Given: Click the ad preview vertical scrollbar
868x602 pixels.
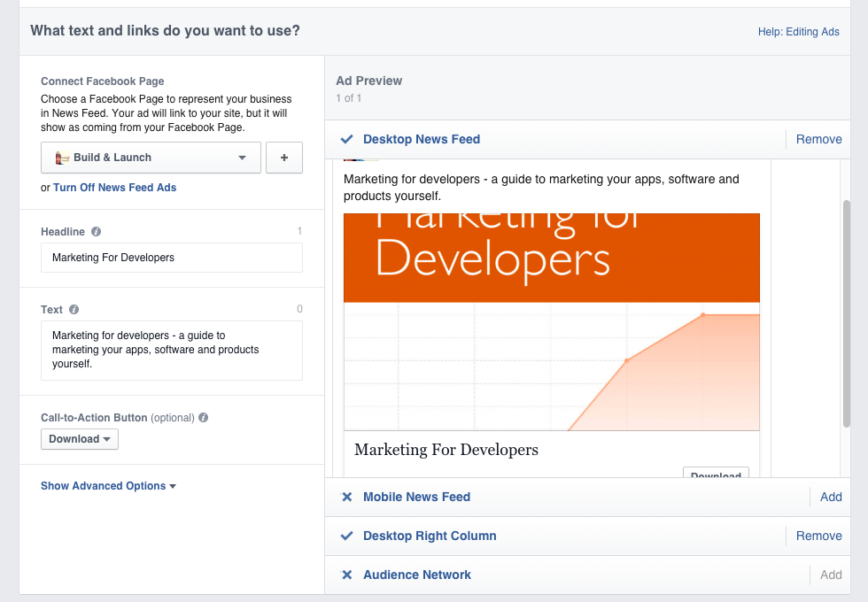Looking at the screenshot, I should (x=847, y=313).
